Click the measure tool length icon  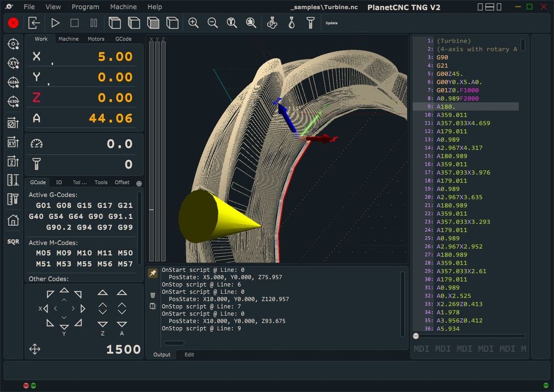click(x=13, y=199)
